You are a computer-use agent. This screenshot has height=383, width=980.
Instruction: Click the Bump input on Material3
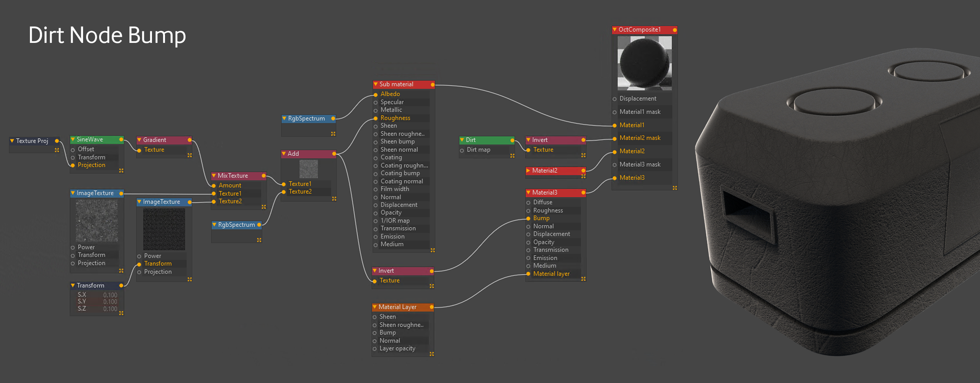(528, 218)
